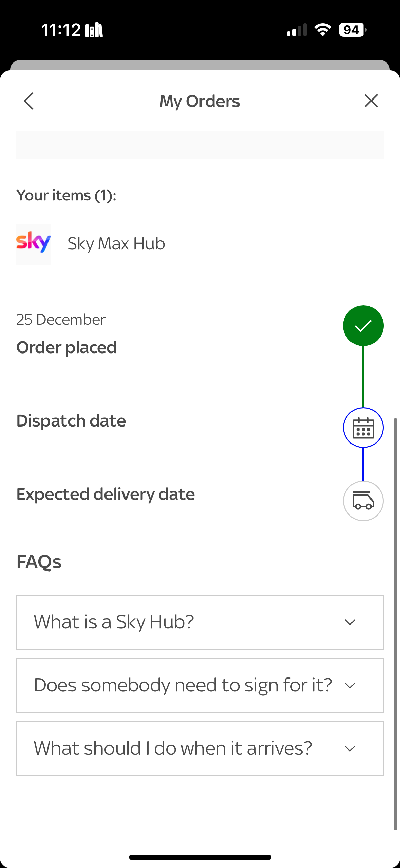Tap the cellular signal bars icon
The image size is (400, 868).
(297, 30)
